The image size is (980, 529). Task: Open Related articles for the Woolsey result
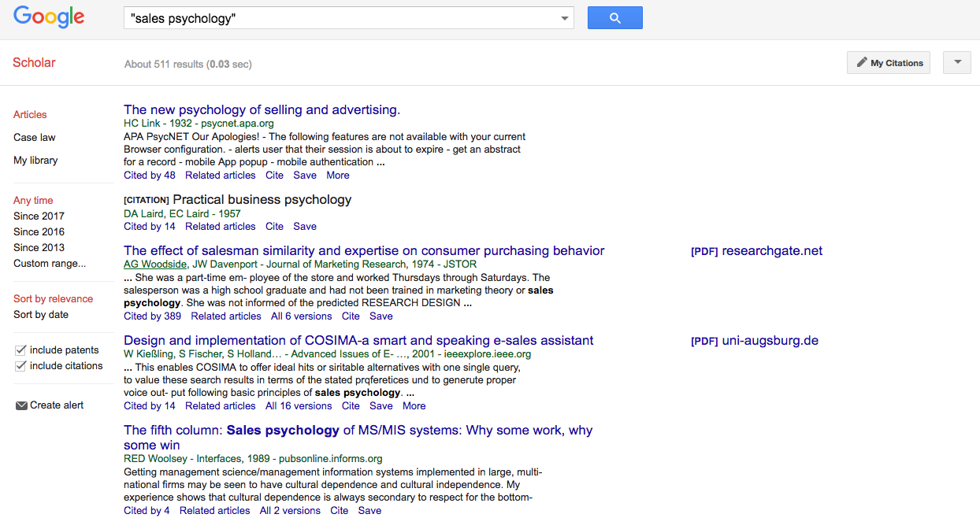click(x=215, y=511)
